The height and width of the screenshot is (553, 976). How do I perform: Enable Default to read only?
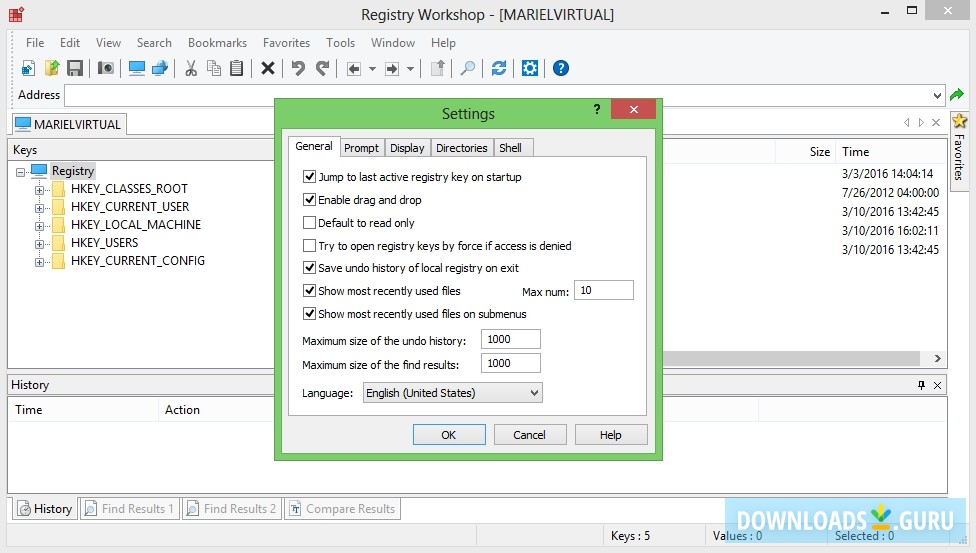point(309,222)
